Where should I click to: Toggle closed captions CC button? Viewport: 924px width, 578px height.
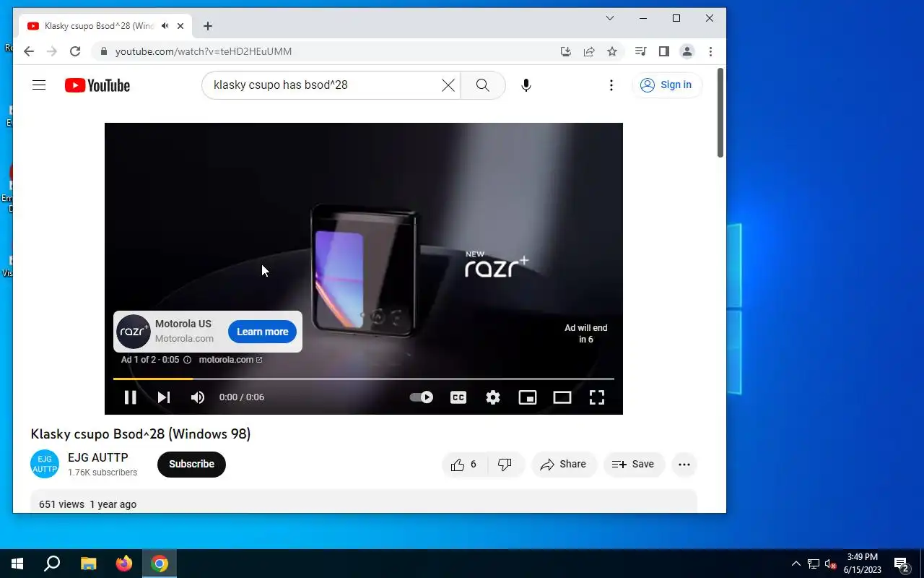[x=458, y=397]
